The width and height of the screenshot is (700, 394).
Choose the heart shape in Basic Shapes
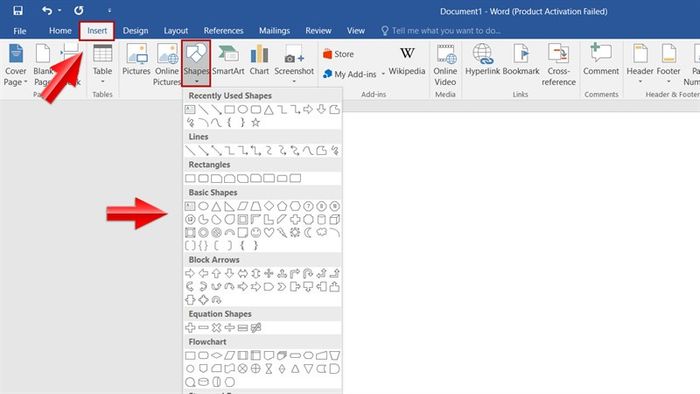[x=269, y=232]
